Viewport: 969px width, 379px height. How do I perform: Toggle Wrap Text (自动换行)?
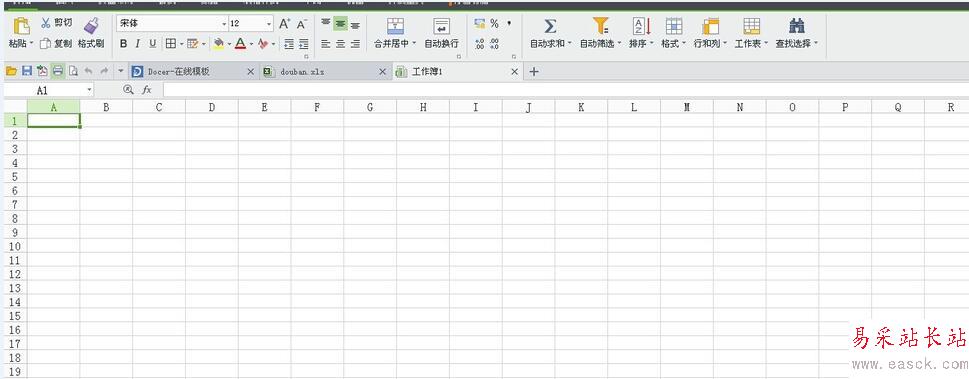pyautogui.click(x=441, y=33)
